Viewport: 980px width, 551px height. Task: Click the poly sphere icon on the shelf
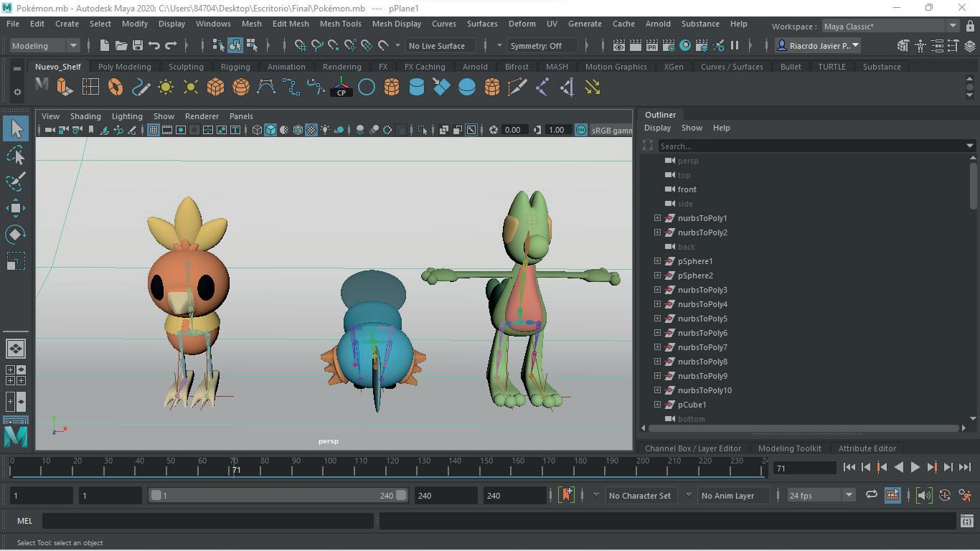(x=241, y=88)
